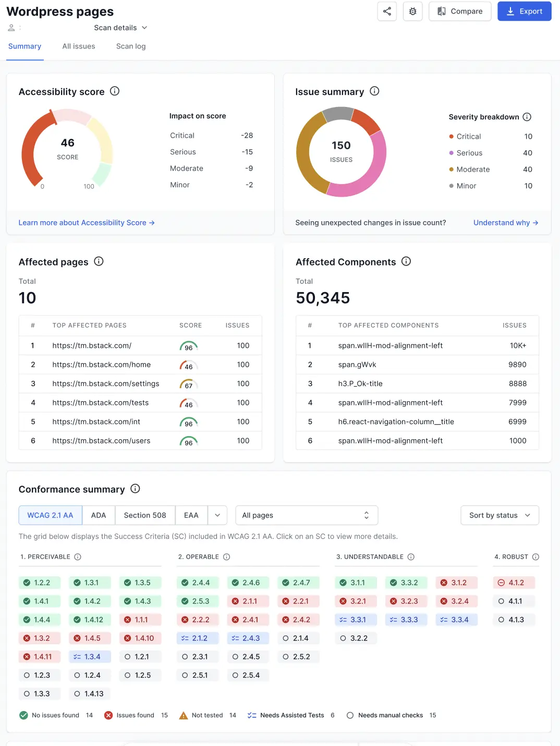Screen dimensions: 560x746
Task: Click the share icon button
Action: pos(387,11)
